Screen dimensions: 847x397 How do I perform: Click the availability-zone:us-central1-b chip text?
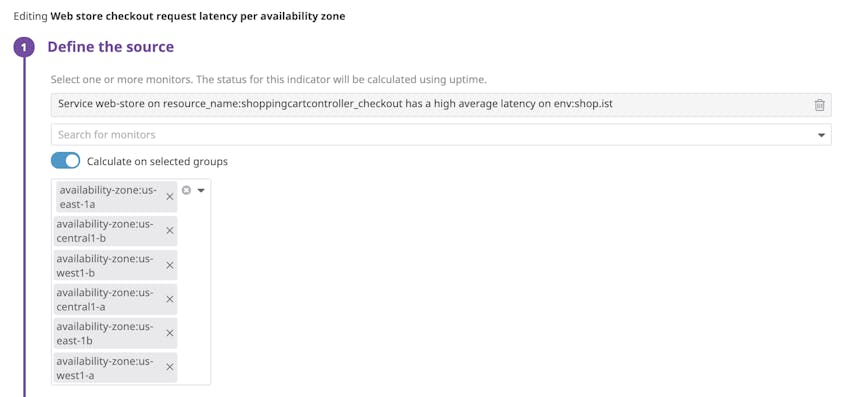coord(105,231)
